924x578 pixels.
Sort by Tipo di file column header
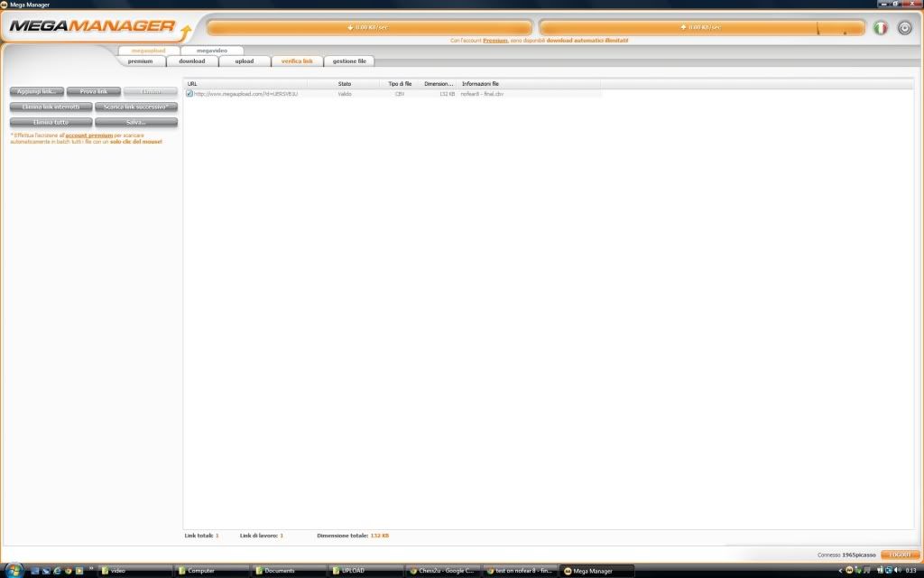tap(400, 84)
